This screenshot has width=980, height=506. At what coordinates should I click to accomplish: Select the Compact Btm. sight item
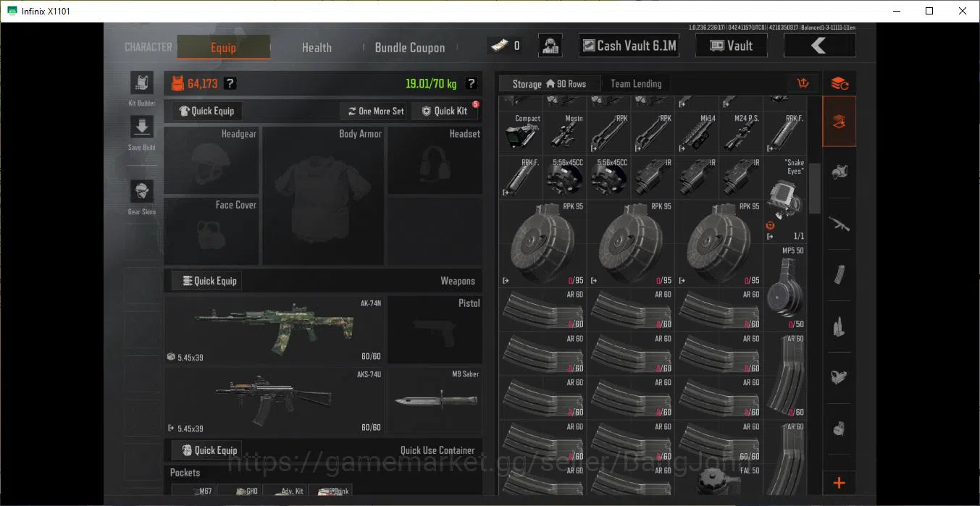click(x=522, y=133)
